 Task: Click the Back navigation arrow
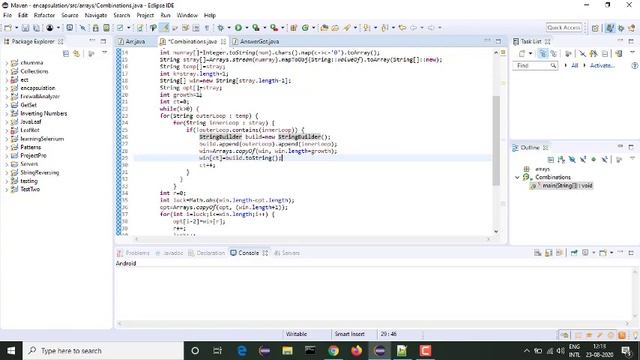(x=413, y=28)
